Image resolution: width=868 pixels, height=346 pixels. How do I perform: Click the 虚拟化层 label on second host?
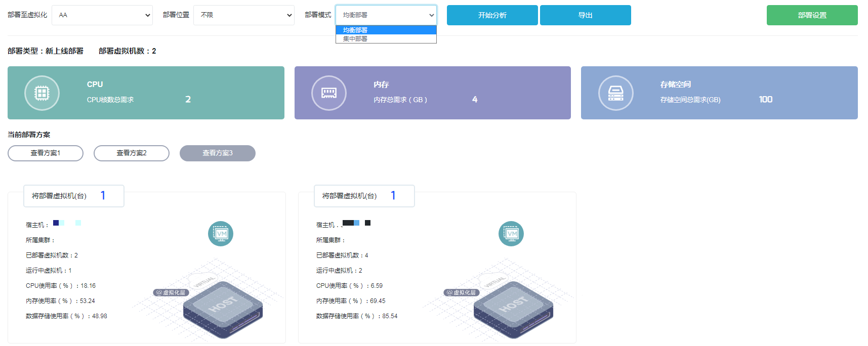pos(461,293)
